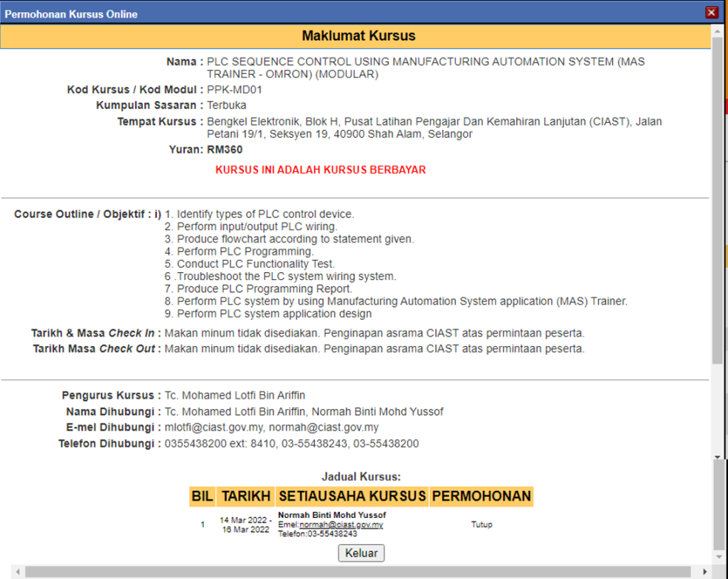Click the "Tutup" status in the Permohonan column
Viewport: 728px width, 579px height.
tap(481, 524)
